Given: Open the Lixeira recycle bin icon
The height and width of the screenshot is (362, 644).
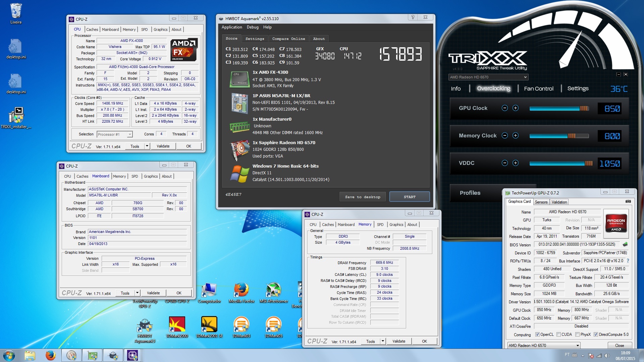Looking at the screenshot, I should 16,14.
